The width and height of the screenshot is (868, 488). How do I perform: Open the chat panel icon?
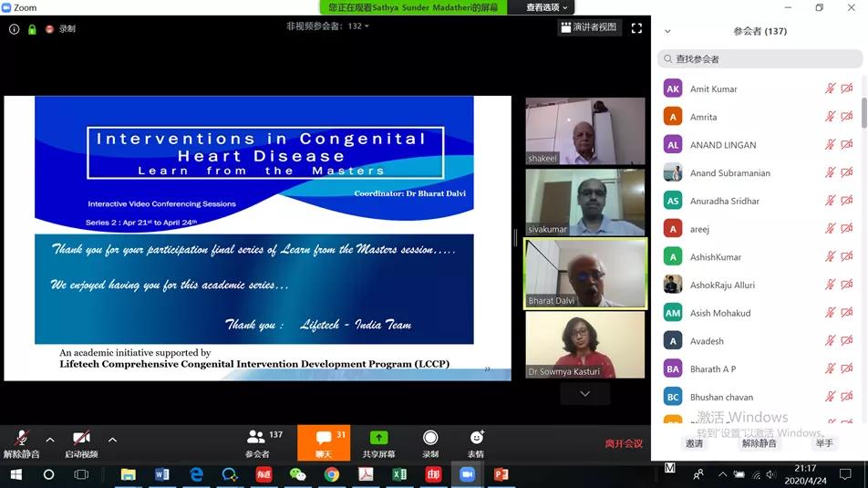[324, 439]
